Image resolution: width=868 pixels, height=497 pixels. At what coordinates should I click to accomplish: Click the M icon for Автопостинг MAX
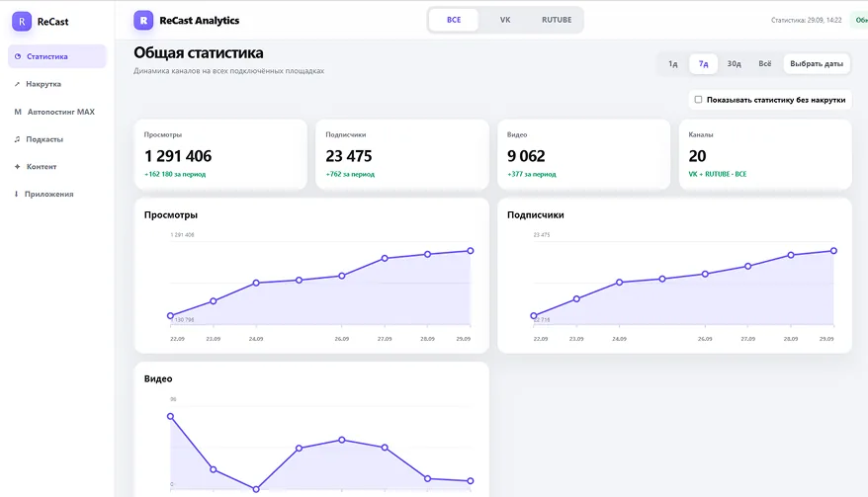[18, 112]
